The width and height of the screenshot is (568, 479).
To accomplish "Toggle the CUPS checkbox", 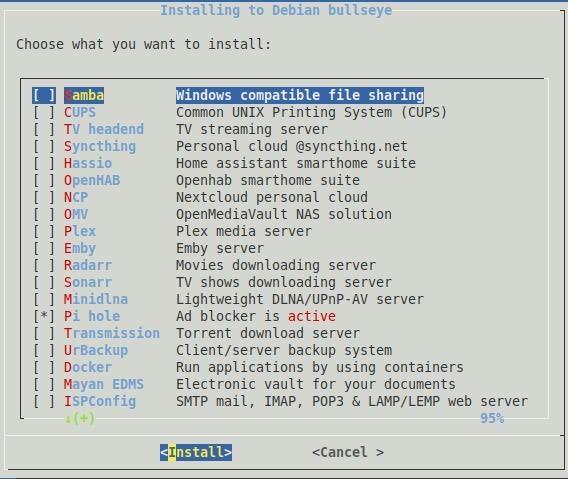I will (44, 112).
